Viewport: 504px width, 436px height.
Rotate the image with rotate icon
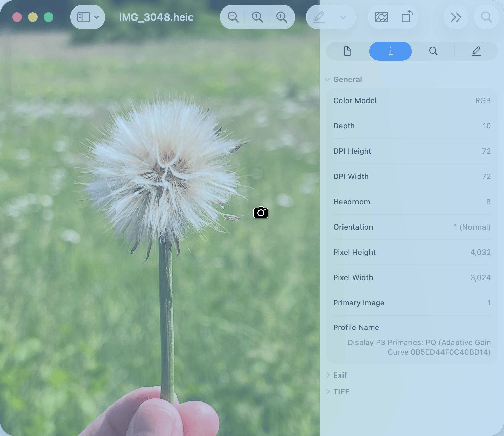point(407,17)
